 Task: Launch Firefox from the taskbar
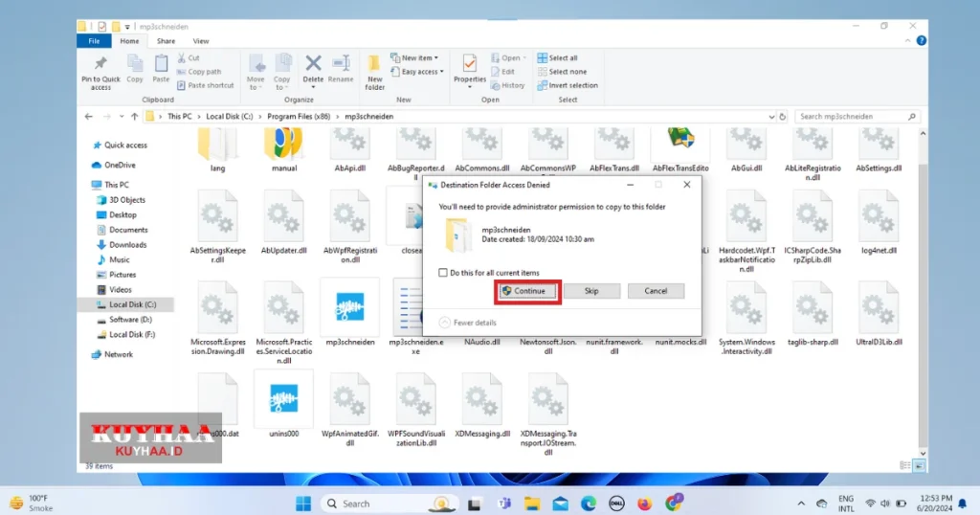tap(644, 504)
